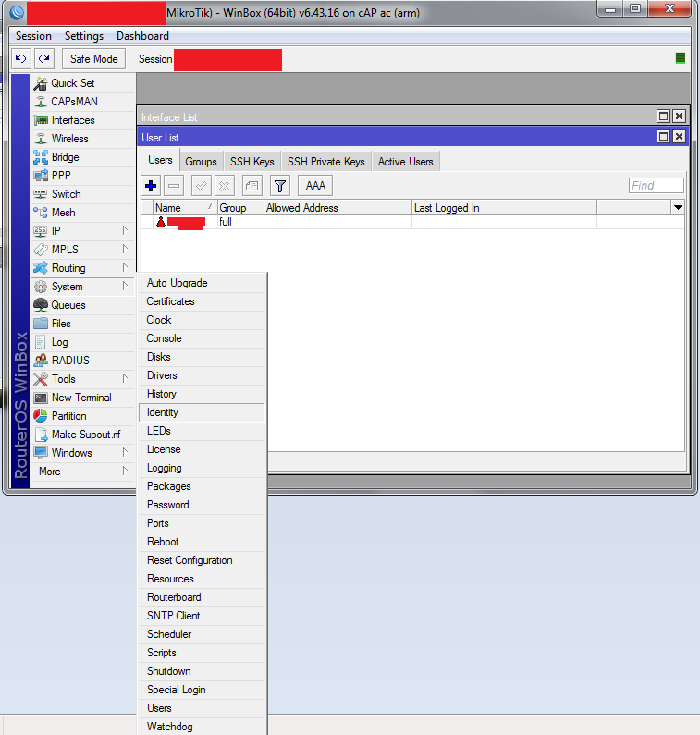700x735 pixels.
Task: Maximize the Interface List window
Action: click(663, 116)
